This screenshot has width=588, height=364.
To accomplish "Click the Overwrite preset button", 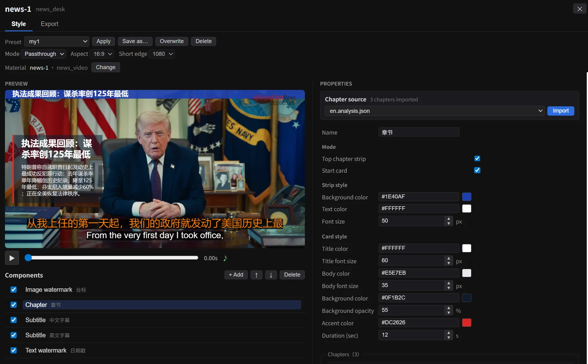I will pyautogui.click(x=171, y=41).
